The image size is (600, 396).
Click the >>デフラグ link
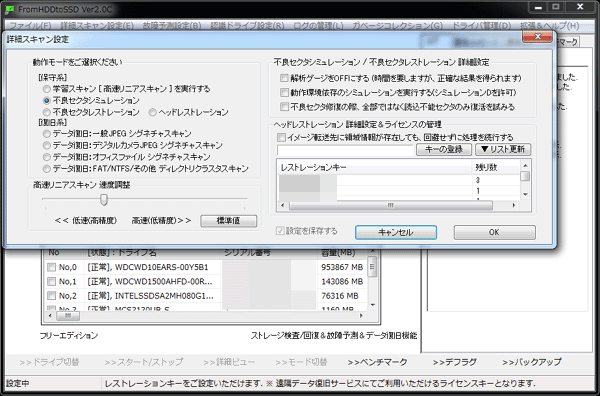pyautogui.click(x=455, y=362)
